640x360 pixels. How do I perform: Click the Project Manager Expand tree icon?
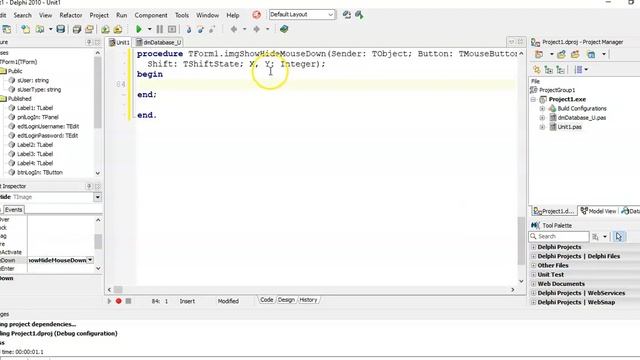[x=549, y=70]
